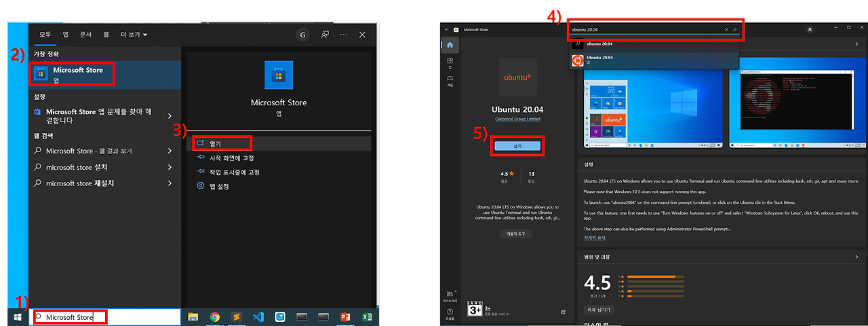Expand arrow next to 'microsoft store 재설치'

tap(170, 183)
